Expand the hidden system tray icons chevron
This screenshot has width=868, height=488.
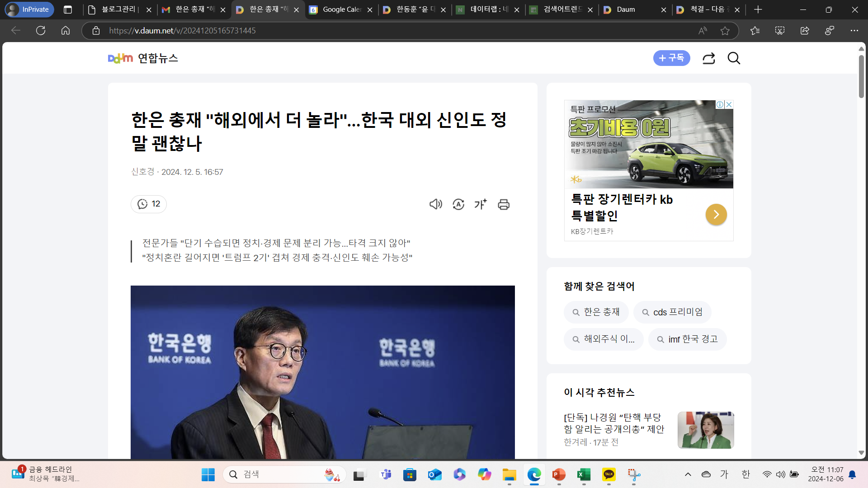[x=688, y=474]
